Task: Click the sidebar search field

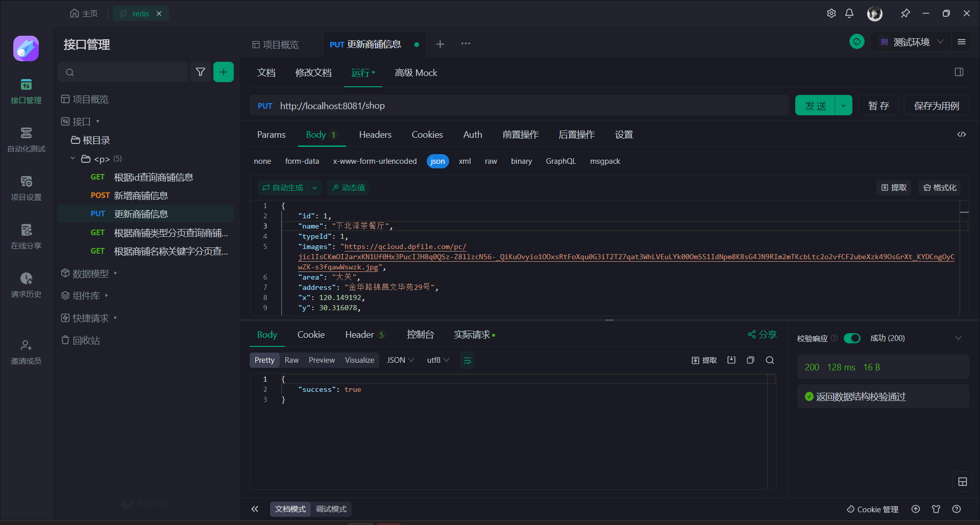Action: click(x=122, y=72)
